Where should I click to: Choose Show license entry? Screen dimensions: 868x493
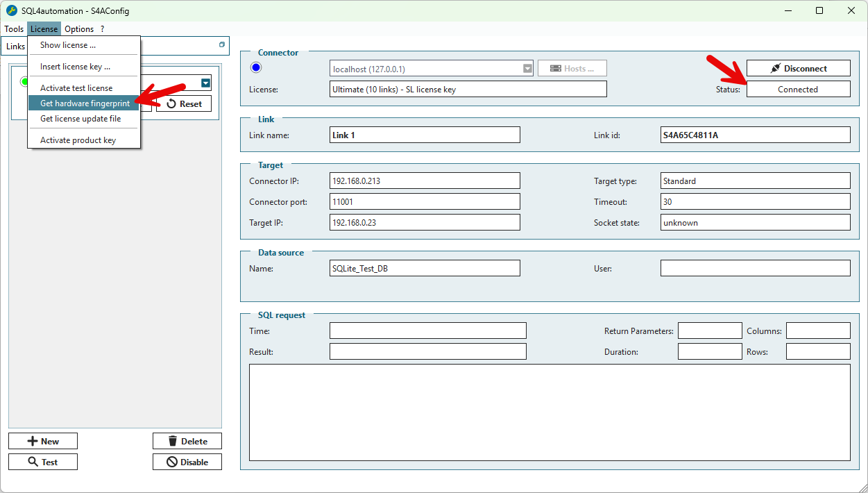[x=84, y=45]
